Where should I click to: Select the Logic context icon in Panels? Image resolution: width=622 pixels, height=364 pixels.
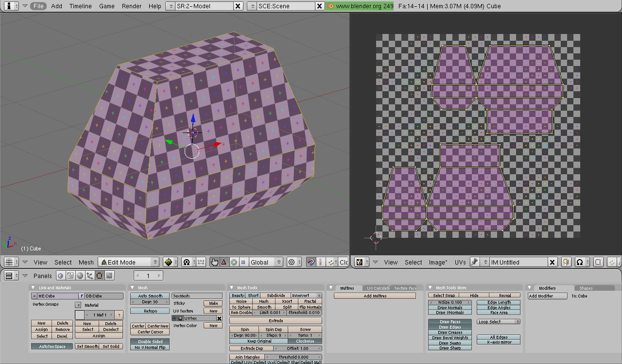point(60,276)
